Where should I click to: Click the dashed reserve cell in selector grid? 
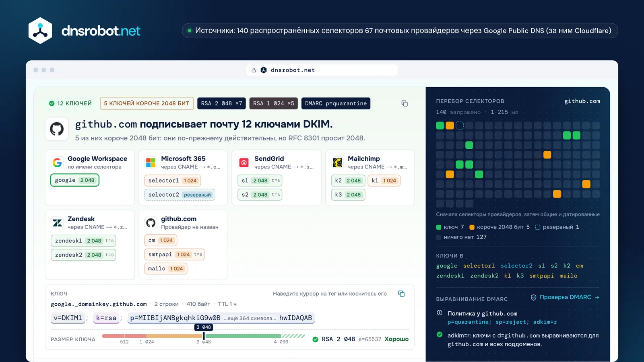pyautogui.click(x=460, y=125)
